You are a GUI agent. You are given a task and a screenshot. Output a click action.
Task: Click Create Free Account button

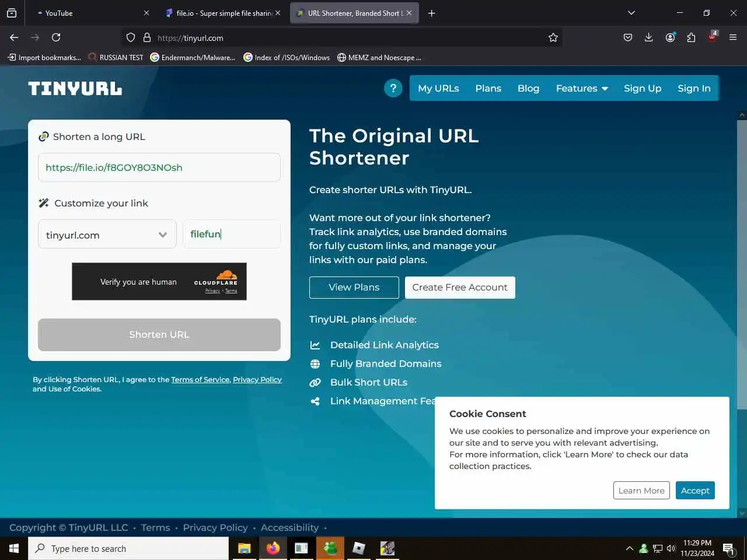pos(460,287)
